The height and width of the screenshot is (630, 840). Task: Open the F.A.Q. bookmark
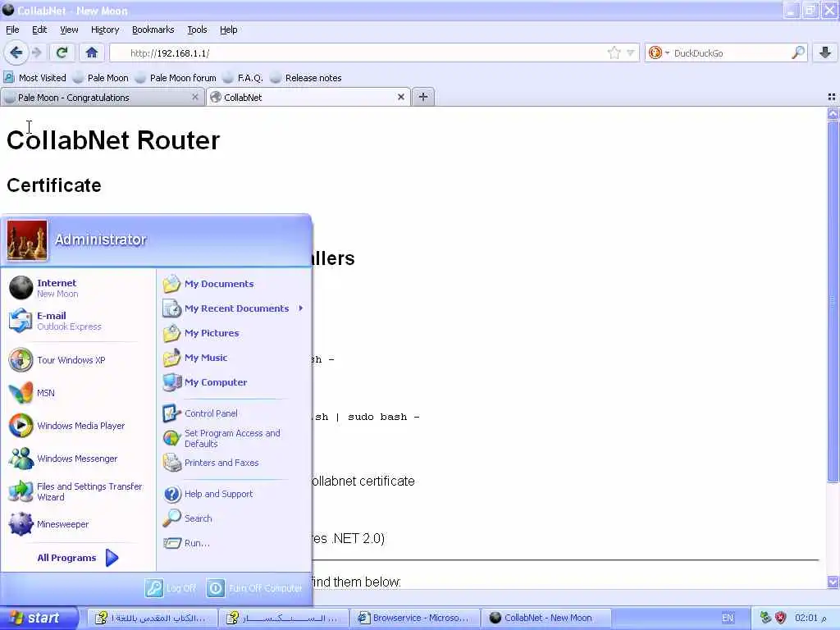(243, 78)
